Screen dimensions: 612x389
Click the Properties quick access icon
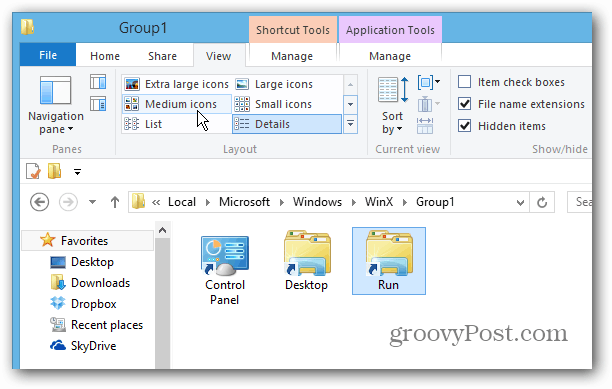[x=33, y=171]
